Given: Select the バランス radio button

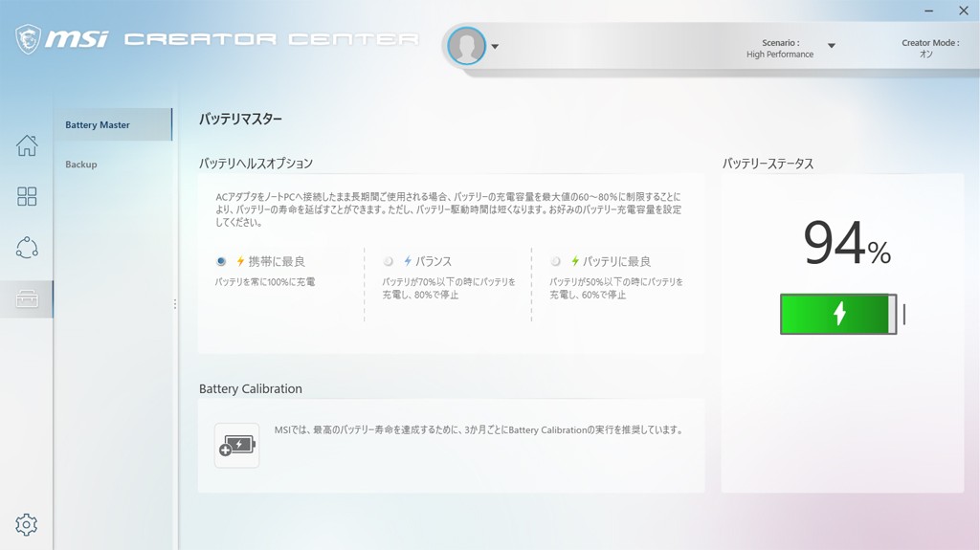Looking at the screenshot, I should (x=389, y=261).
